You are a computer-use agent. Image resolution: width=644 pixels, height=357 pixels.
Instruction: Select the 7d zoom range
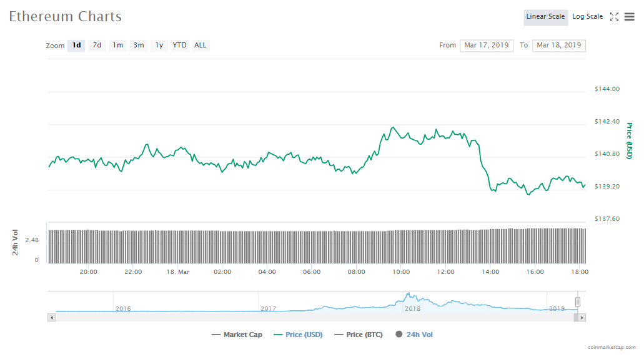click(x=97, y=46)
